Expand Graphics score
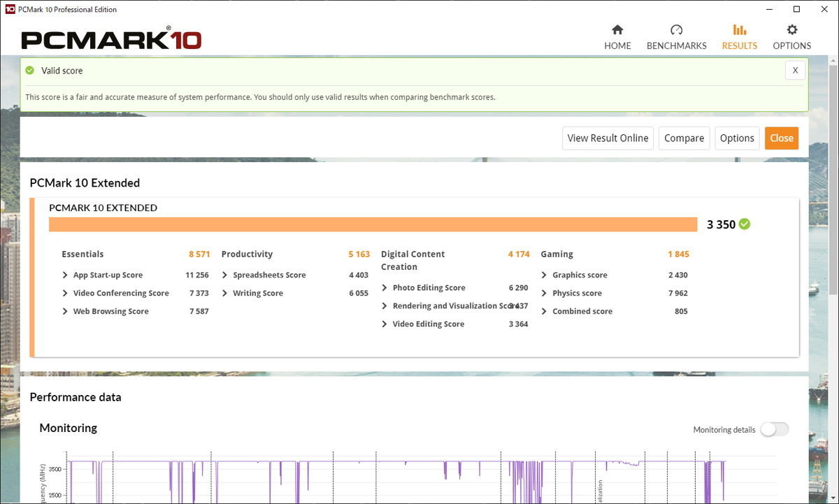The width and height of the screenshot is (839, 504). 545,275
